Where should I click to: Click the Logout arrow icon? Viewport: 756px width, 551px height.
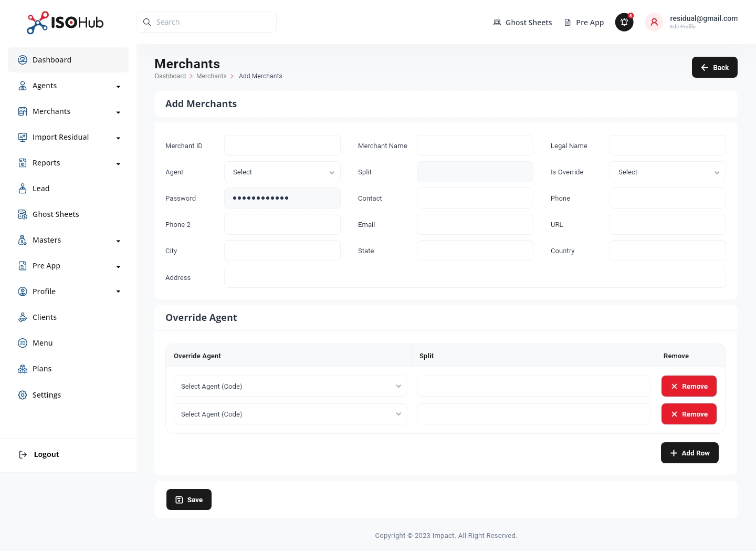(23, 454)
